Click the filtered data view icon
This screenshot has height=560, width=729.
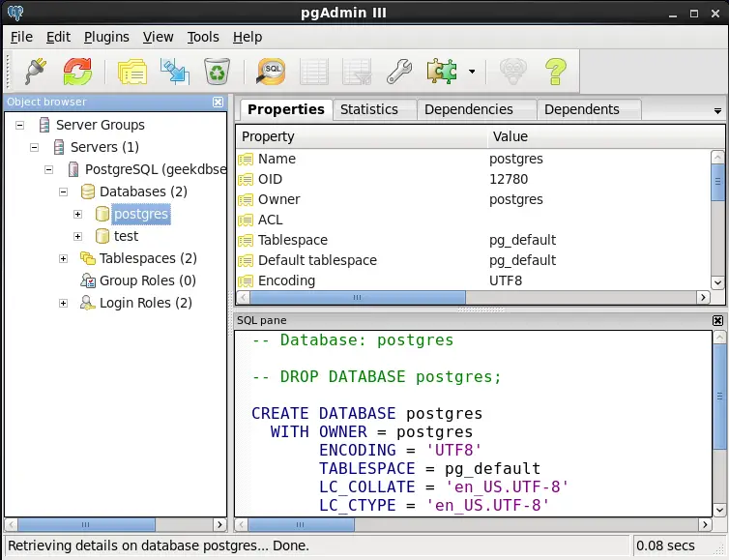pos(357,72)
